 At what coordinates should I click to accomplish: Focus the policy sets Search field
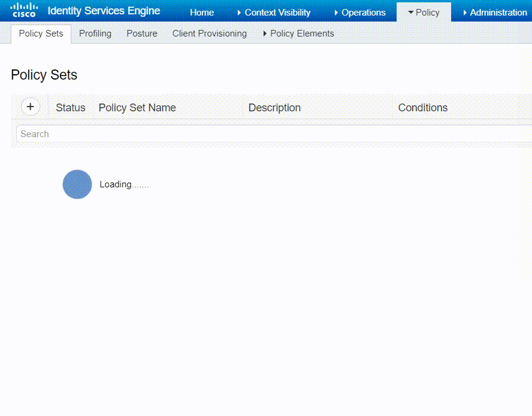click(x=274, y=134)
